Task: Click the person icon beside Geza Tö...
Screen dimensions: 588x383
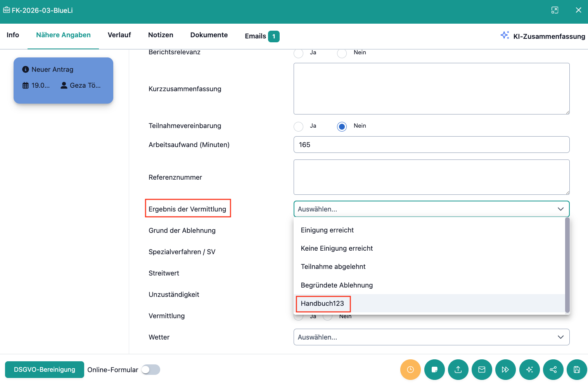Action: (x=64, y=85)
